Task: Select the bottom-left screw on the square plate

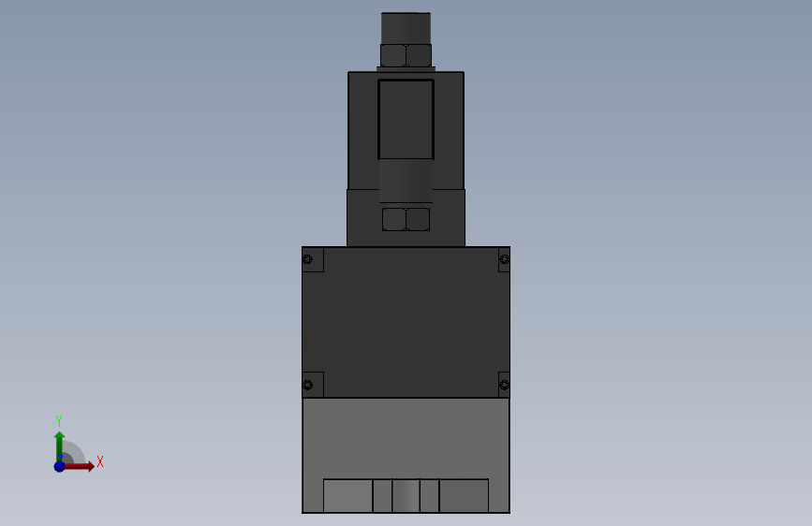Action: pos(307,385)
